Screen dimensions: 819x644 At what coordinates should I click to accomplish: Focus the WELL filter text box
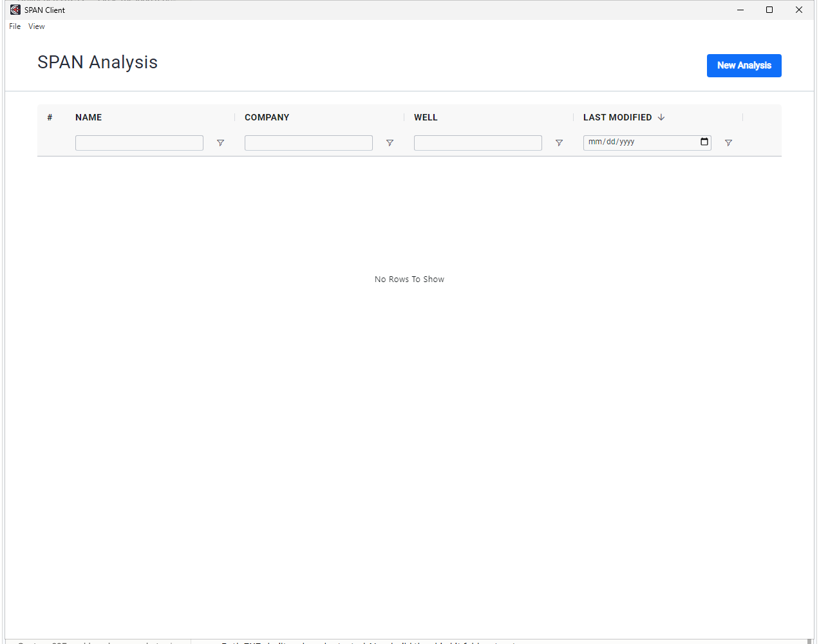478,143
